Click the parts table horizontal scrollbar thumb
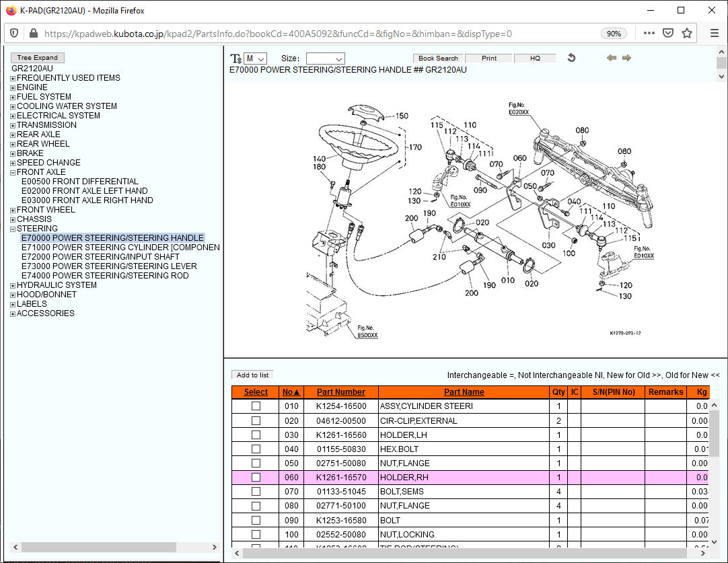Viewport: 728px width, 563px height. click(x=465, y=553)
